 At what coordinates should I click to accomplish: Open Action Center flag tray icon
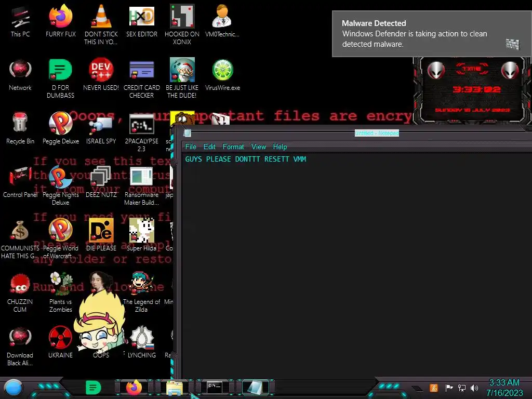[x=449, y=388]
